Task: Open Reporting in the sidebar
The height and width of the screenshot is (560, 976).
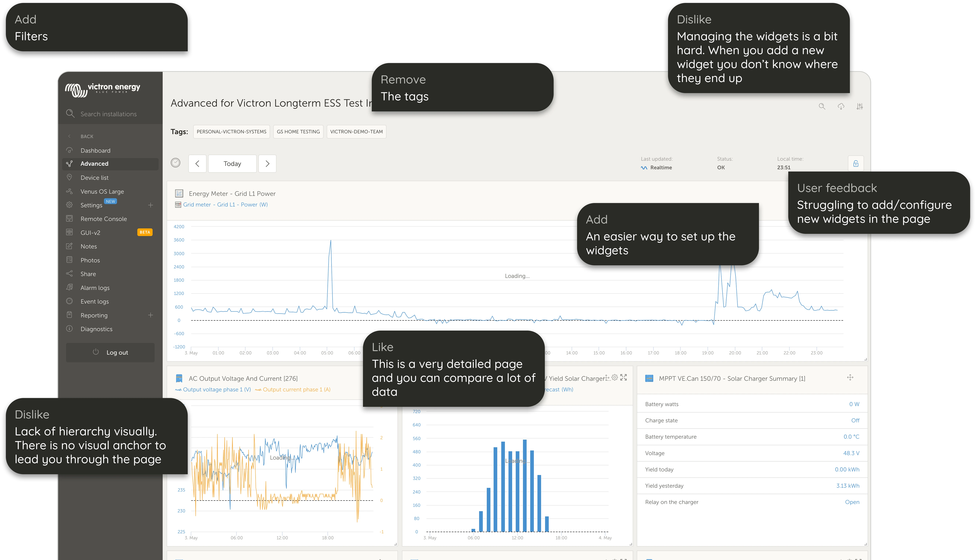Action: pos(94,315)
